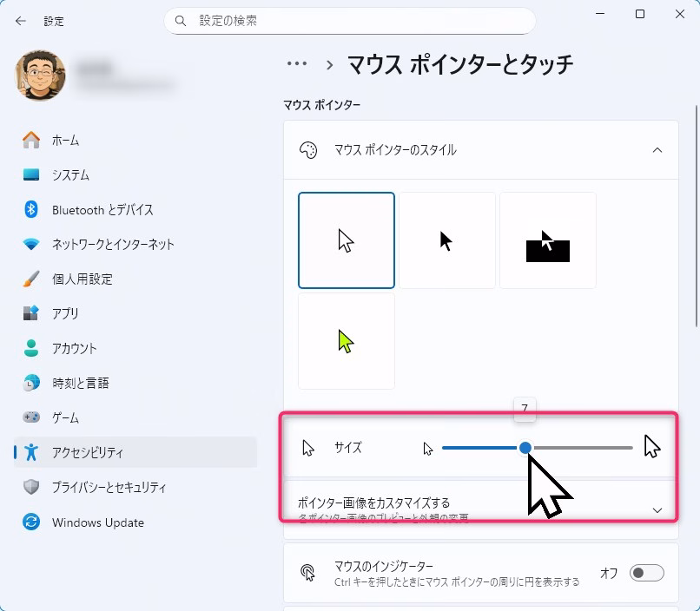The image size is (700, 611).
Task: Open the ホーム home page
Action: point(65,141)
